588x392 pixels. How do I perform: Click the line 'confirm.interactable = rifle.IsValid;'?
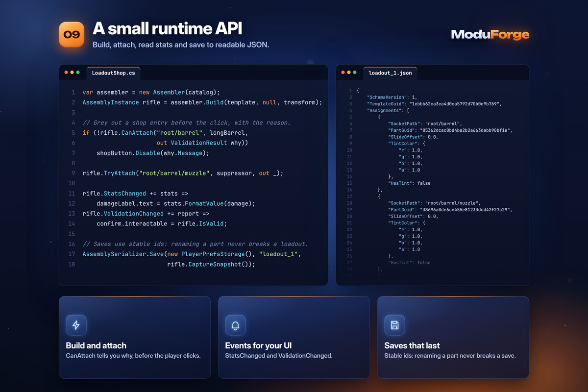[x=162, y=223]
